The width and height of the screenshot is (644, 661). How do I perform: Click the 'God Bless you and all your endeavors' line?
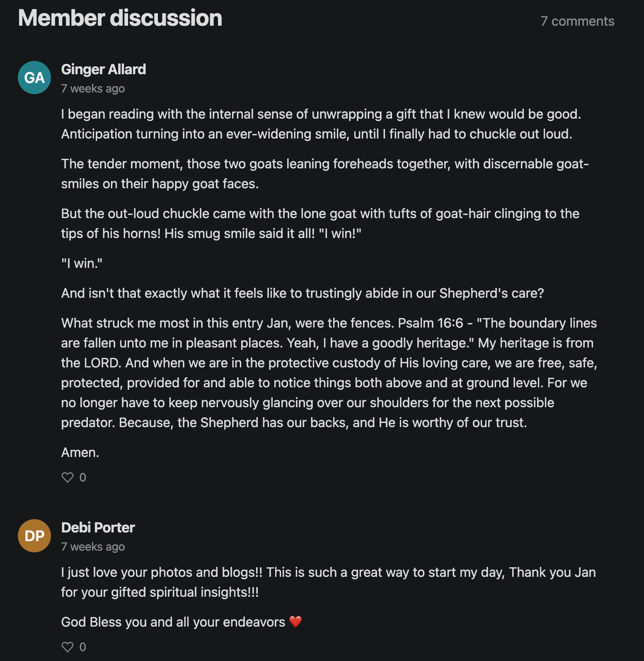(x=182, y=622)
